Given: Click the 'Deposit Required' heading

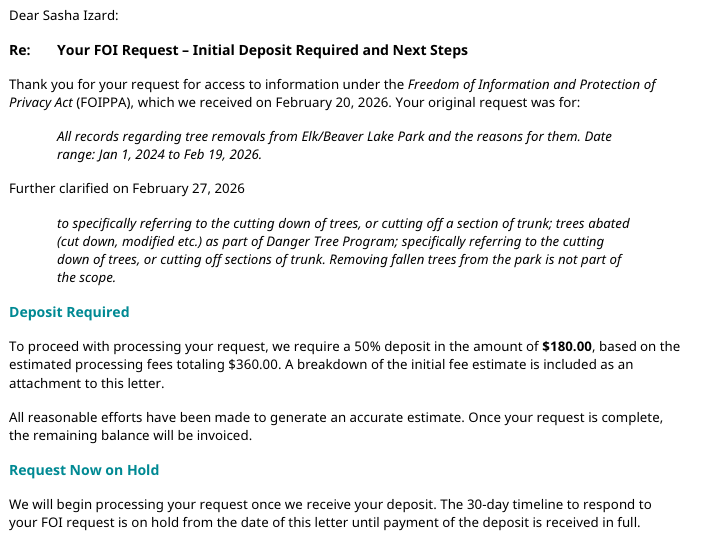Looking at the screenshot, I should 69,312.
